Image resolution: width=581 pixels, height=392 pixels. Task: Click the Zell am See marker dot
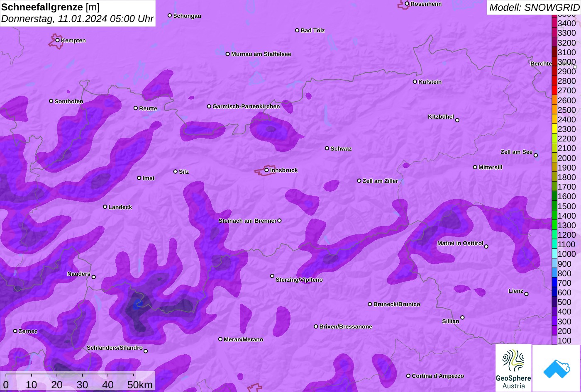pyautogui.click(x=536, y=156)
